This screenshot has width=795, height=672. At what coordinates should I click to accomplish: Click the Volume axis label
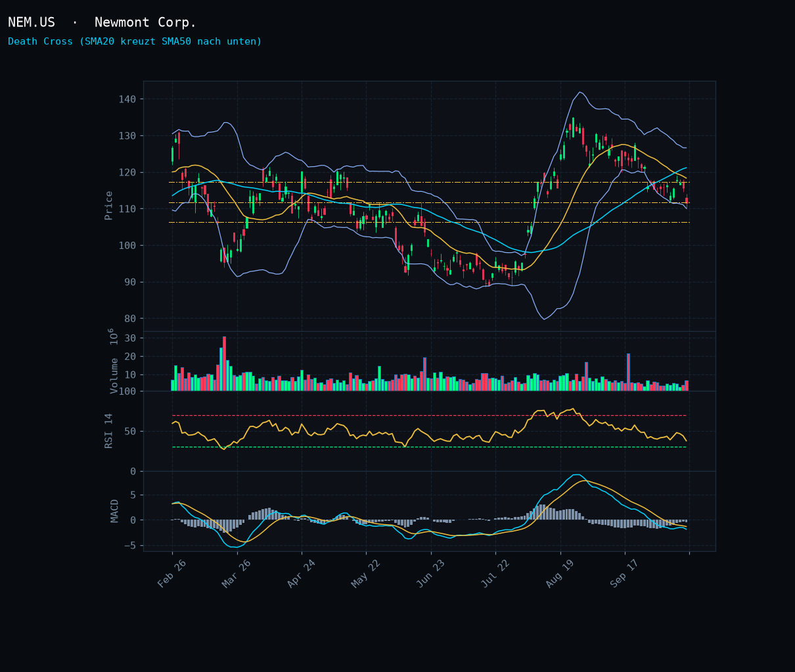pos(114,361)
